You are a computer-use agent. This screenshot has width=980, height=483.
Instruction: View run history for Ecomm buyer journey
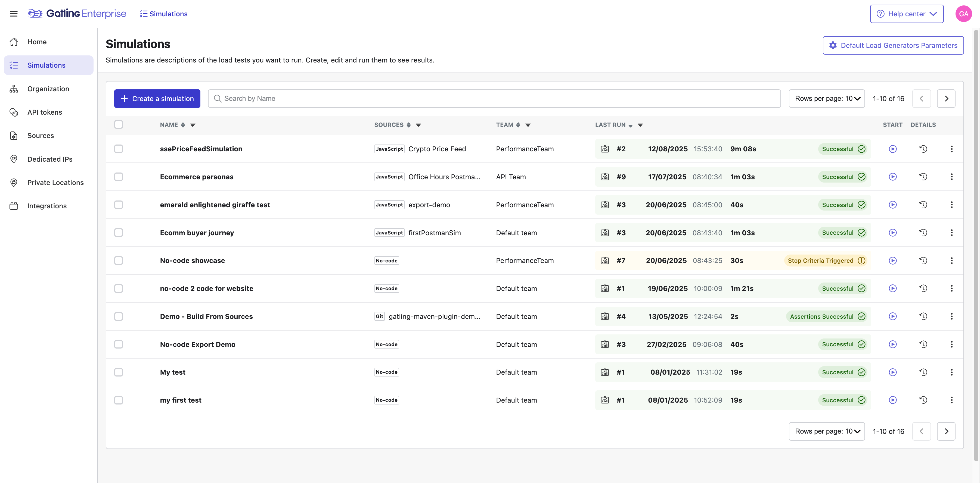coord(923,233)
